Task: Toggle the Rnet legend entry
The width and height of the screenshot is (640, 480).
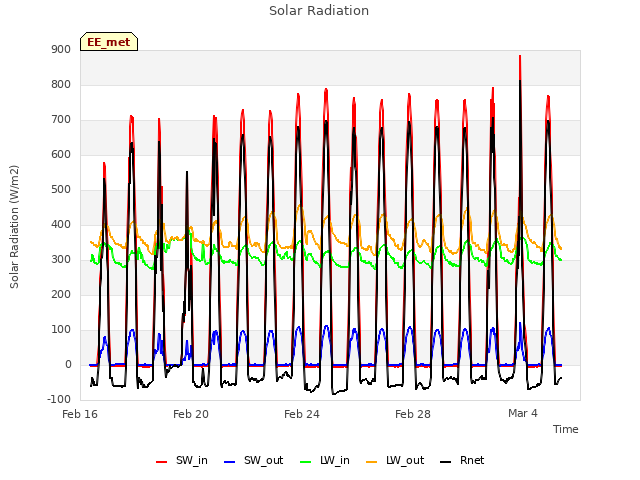Action: coord(462,461)
